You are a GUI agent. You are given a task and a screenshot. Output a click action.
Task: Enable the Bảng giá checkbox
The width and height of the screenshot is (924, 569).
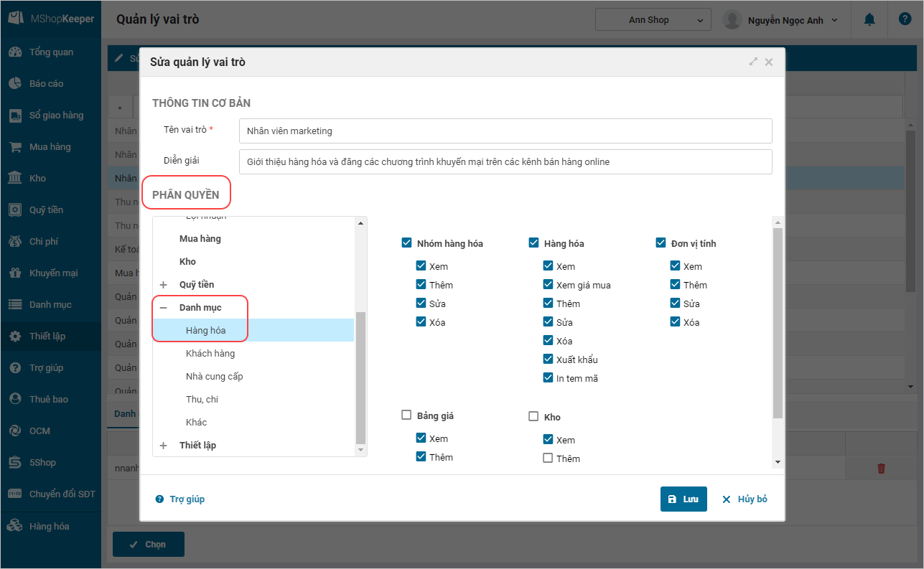pos(406,415)
